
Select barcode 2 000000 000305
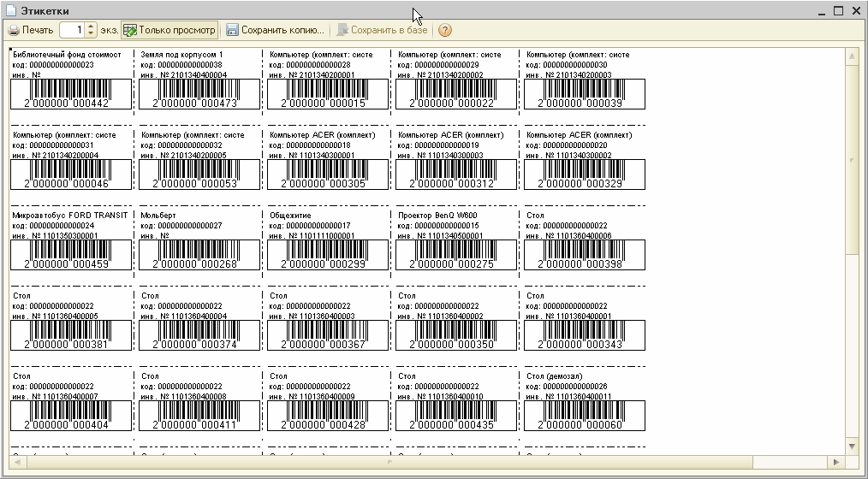point(328,174)
